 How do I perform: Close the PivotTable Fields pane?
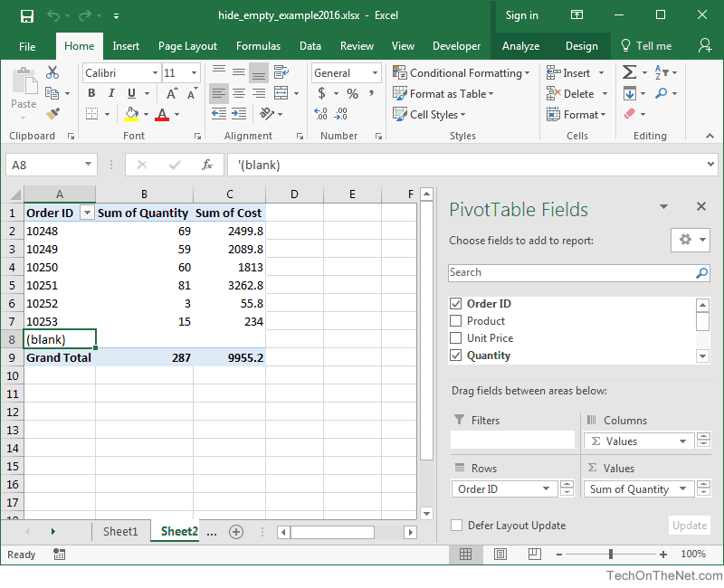pyautogui.click(x=700, y=207)
